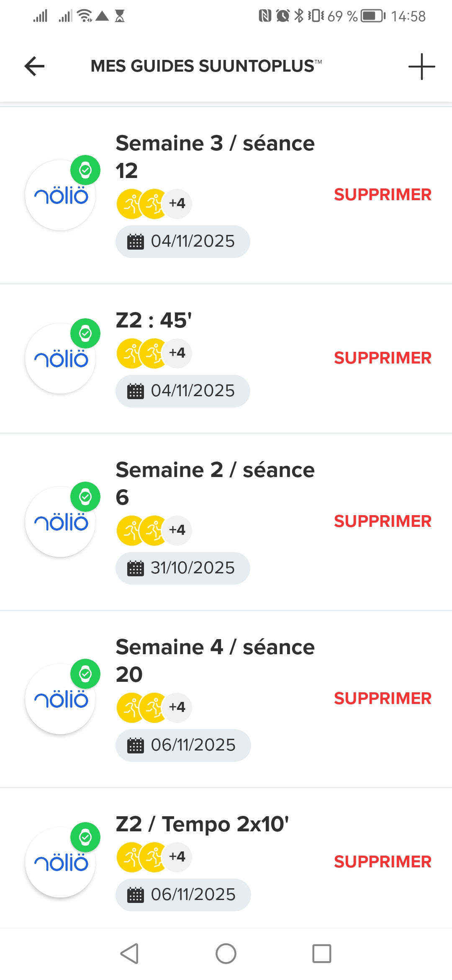Tap running sport icons under Semaine 2 séance 6
Image resolution: width=452 pixels, height=980 pixels.
(x=143, y=530)
